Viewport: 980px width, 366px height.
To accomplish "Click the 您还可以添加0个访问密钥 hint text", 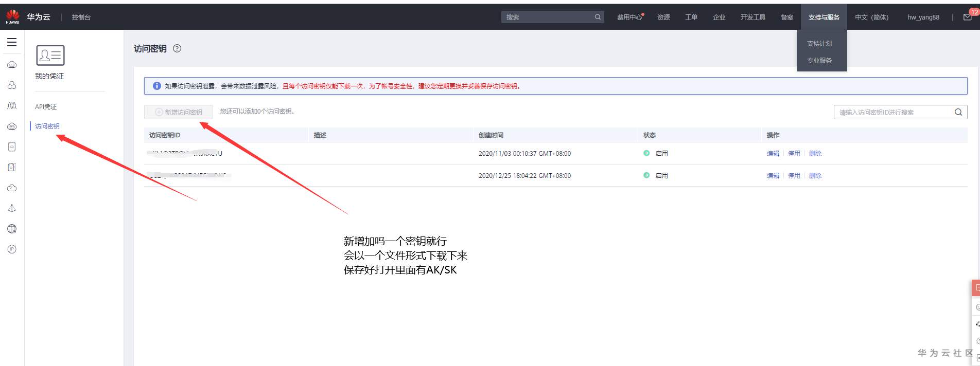I will tap(257, 112).
